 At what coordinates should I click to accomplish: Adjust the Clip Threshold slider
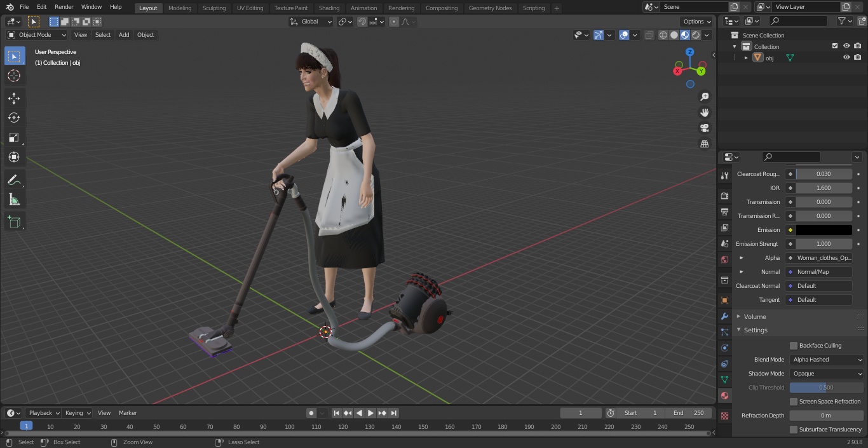[826, 388]
